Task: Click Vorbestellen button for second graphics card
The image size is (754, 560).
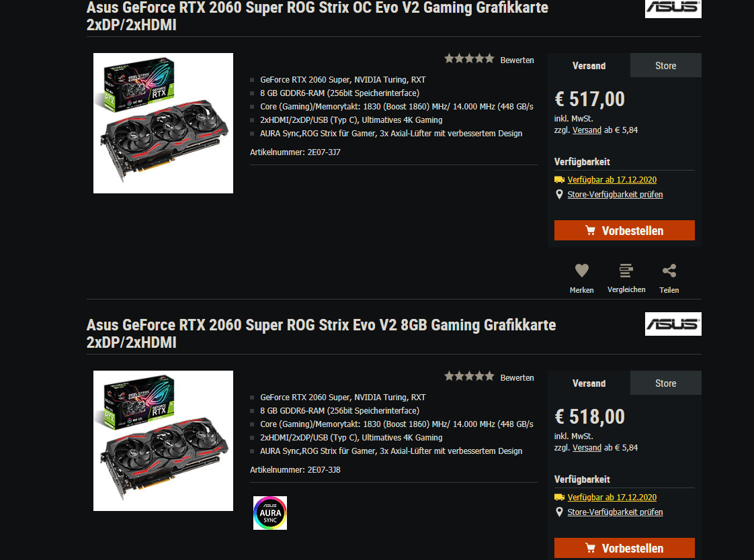Action: point(624,548)
